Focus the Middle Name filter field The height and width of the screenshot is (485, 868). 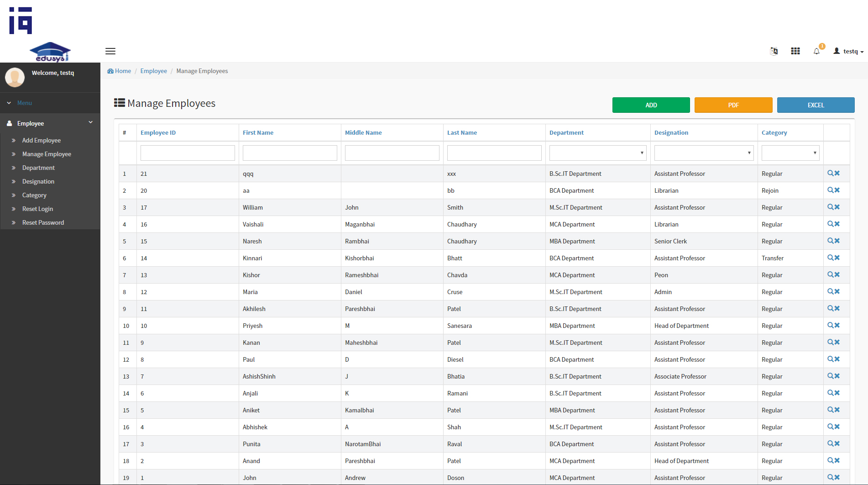(x=392, y=153)
